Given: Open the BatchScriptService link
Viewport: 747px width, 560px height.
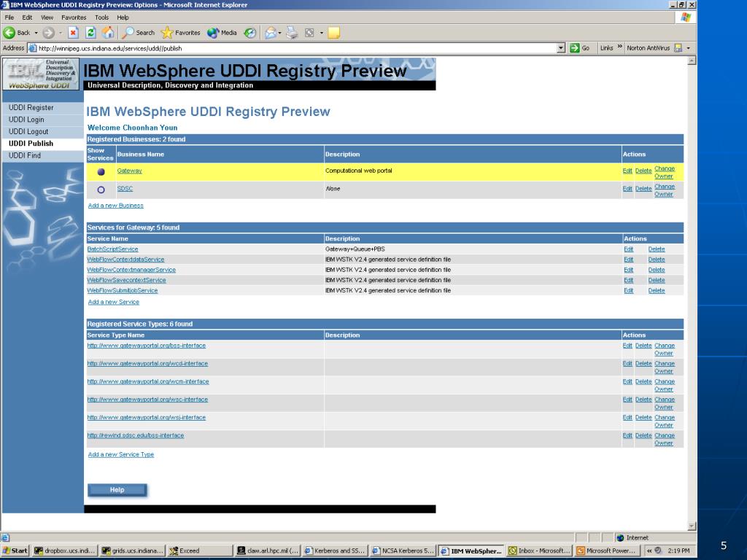Looking at the screenshot, I should pyautogui.click(x=112, y=249).
